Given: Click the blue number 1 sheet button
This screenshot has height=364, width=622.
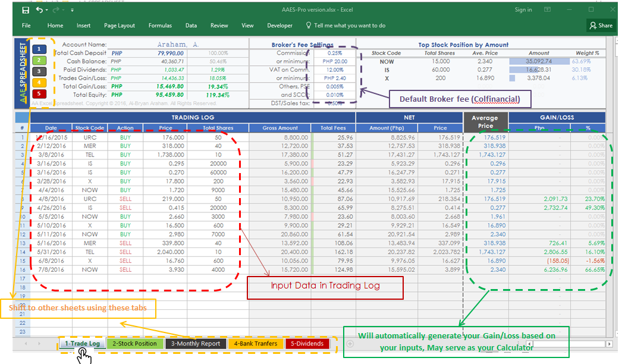Looking at the screenshot, I should pos(39,49).
